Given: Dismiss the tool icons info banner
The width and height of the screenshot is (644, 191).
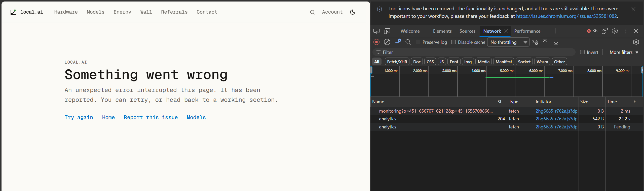Looking at the screenshot, I should click(633, 9).
